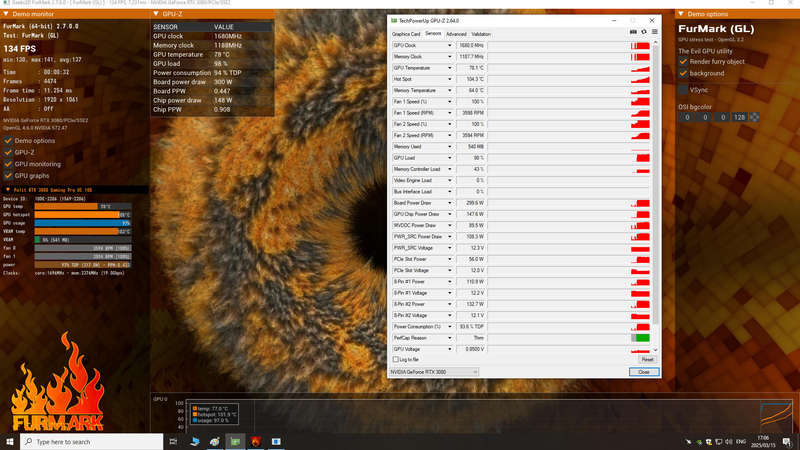Collapse the Demo monitor panel

pyautogui.click(x=6, y=14)
